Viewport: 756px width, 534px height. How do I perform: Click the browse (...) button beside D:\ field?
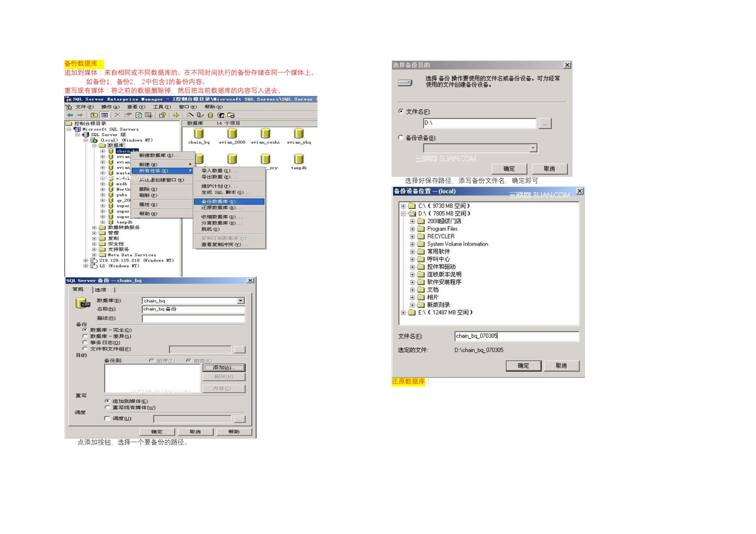click(545, 124)
